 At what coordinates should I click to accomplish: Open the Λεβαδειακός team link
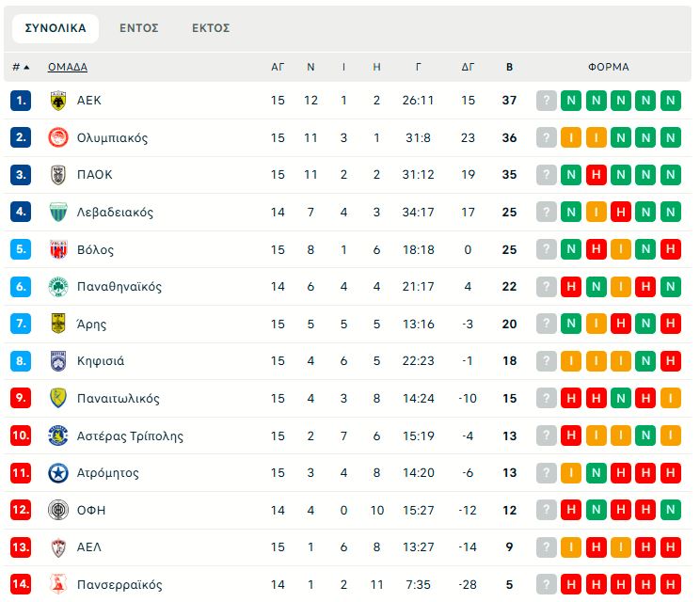pyautogui.click(x=115, y=213)
